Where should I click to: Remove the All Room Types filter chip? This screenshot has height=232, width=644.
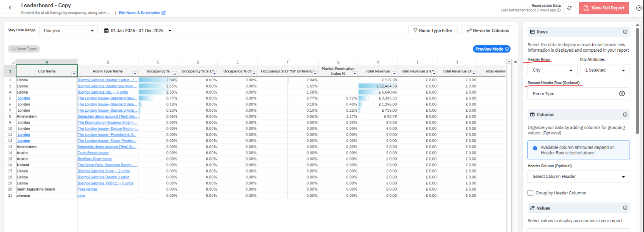click(24, 49)
